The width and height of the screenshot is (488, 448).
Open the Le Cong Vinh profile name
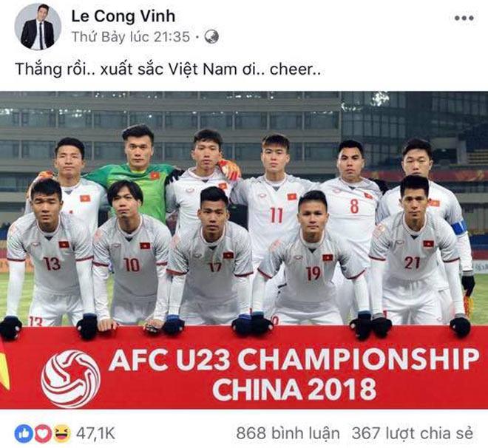coord(123,16)
